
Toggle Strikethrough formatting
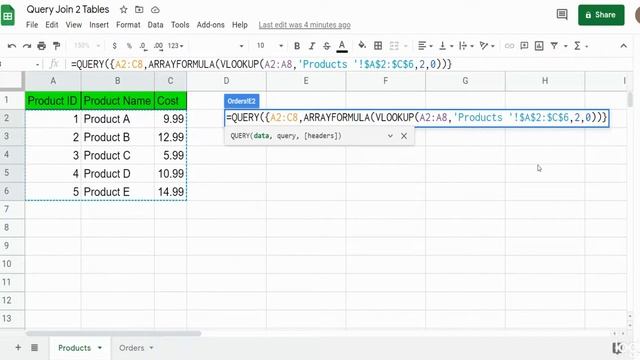327,46
